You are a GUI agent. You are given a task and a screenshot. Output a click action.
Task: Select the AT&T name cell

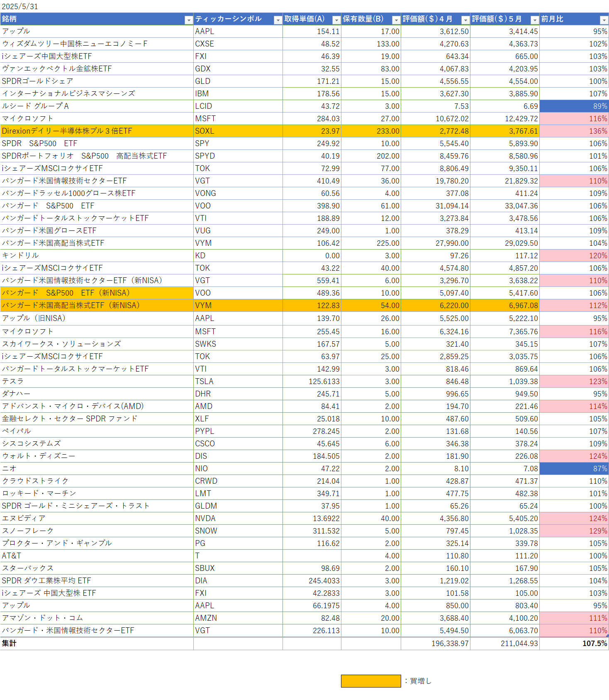click(97, 556)
